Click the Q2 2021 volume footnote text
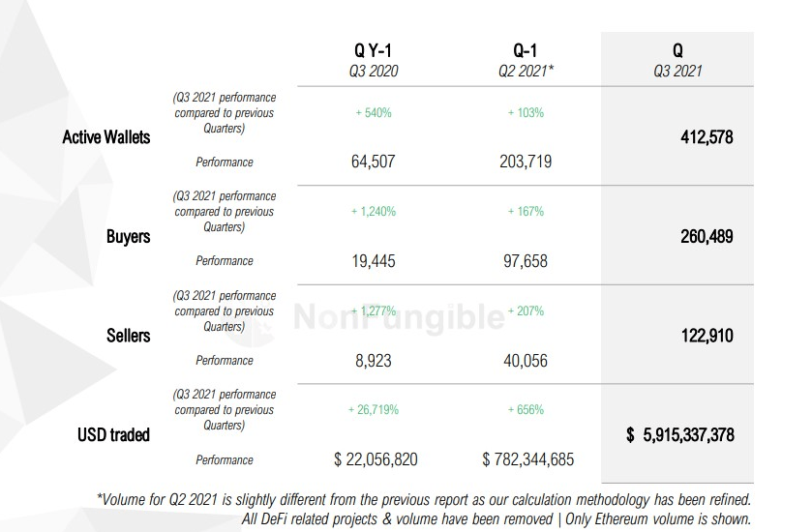812x532 pixels. (424, 500)
